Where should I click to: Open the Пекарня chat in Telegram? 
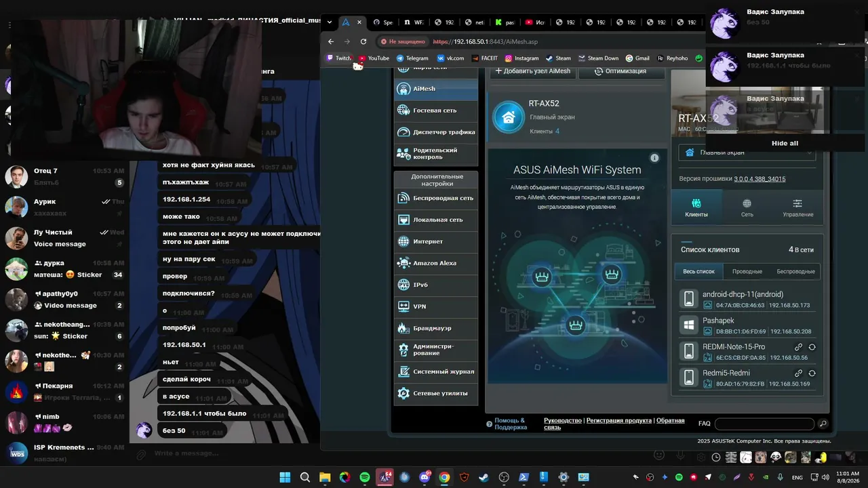[x=65, y=392]
